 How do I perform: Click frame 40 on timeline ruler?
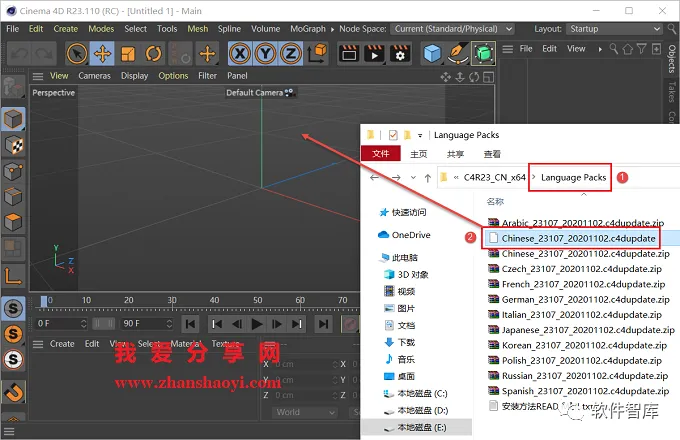214,300
